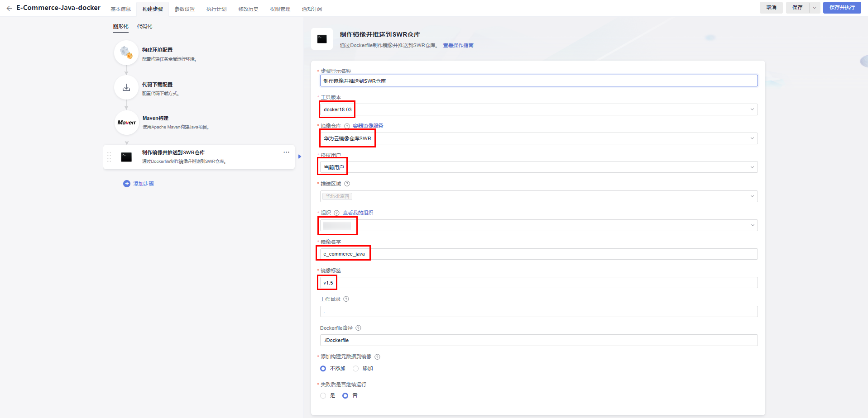Open the 授权用户 当前用户 dropdown
The width and height of the screenshot is (868, 418).
(539, 167)
